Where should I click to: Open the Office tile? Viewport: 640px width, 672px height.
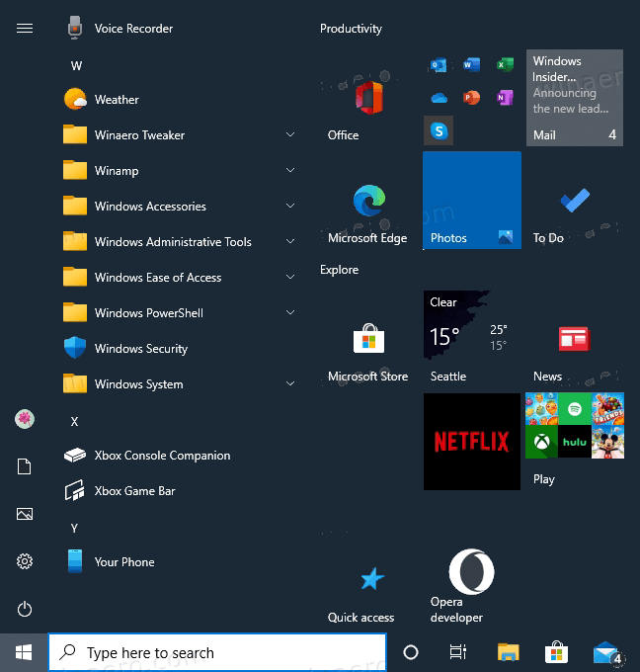[x=369, y=98]
